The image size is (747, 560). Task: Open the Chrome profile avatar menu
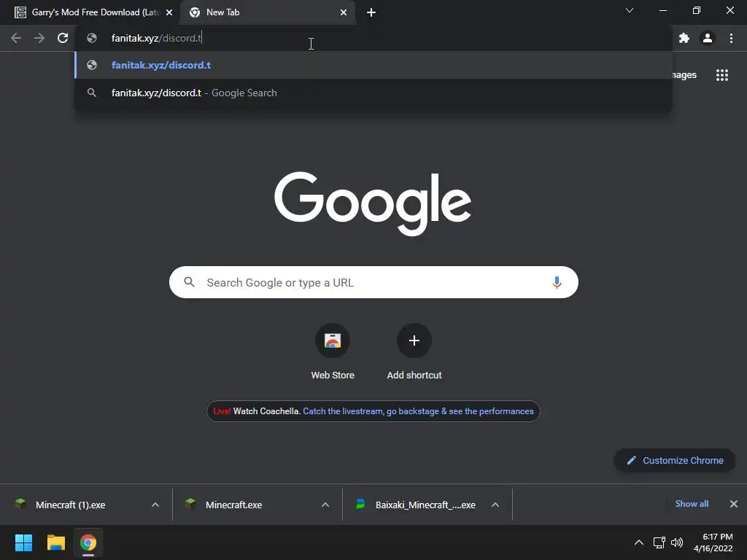pos(708,38)
